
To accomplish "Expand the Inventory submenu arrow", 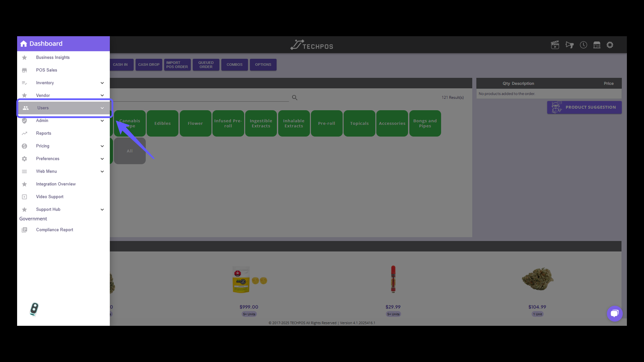I will (102, 83).
